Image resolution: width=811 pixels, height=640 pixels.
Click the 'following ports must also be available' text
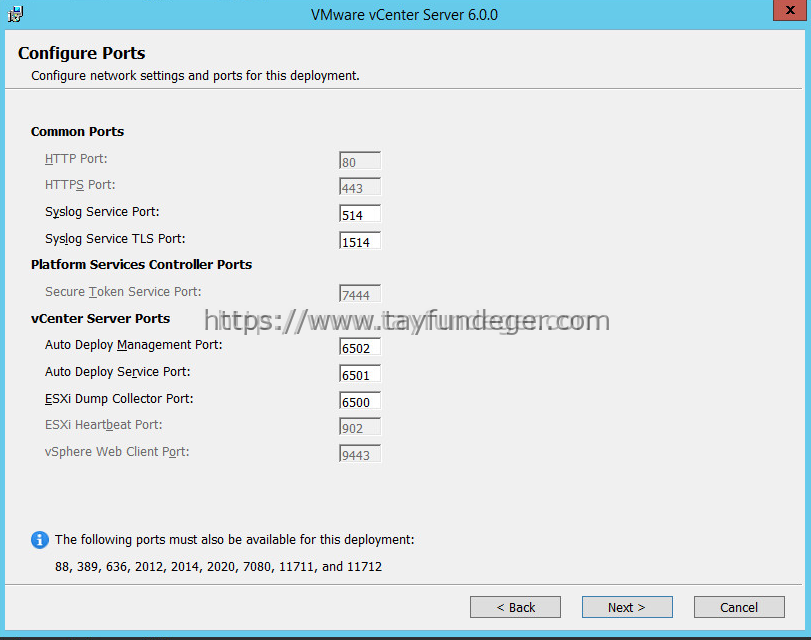click(234, 540)
